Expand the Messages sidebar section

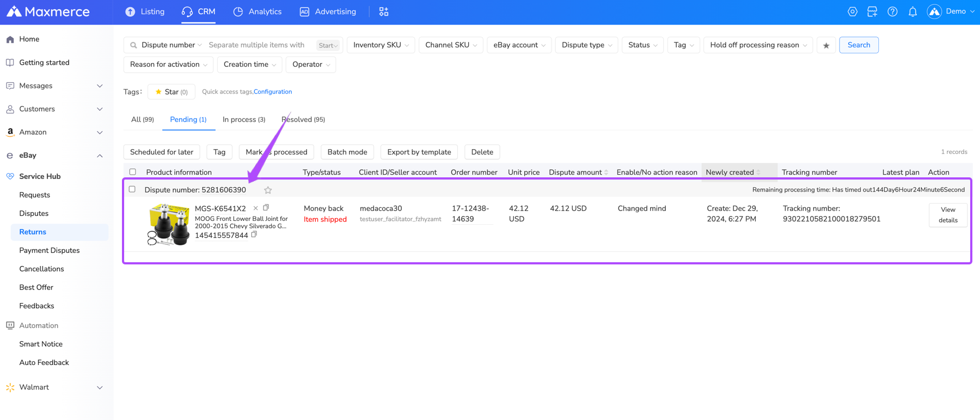tap(100, 86)
